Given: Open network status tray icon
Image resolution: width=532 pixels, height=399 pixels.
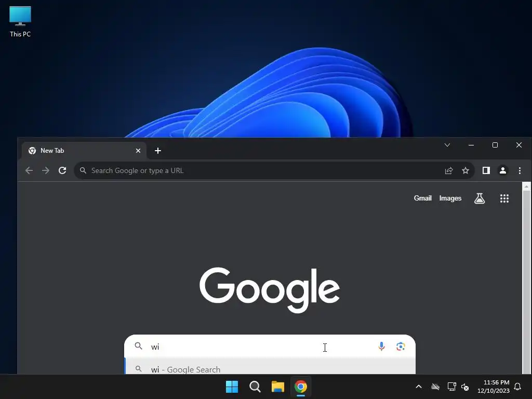Looking at the screenshot, I should tap(451, 387).
